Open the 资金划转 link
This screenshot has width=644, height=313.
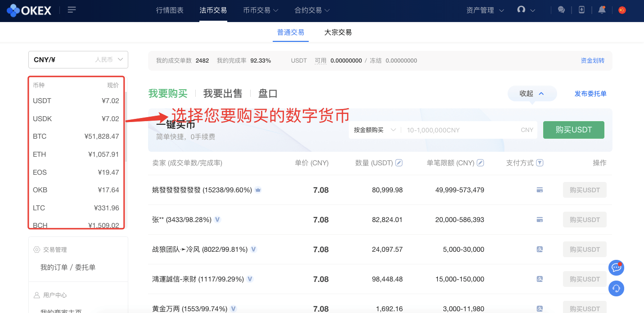[593, 60]
